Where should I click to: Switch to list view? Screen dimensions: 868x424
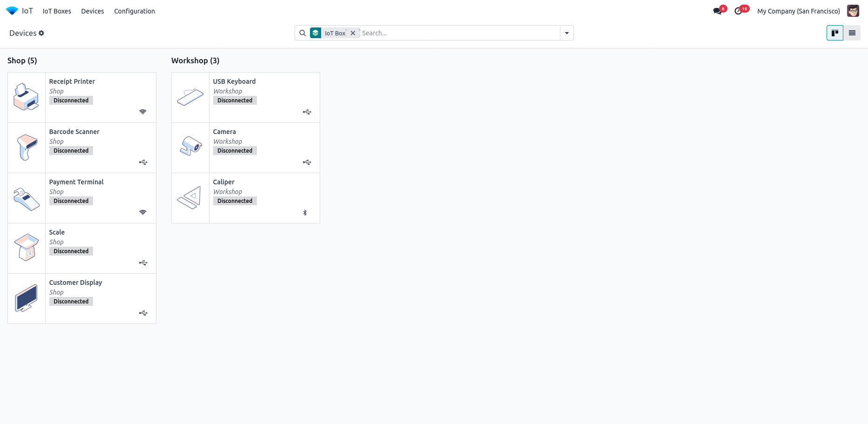tap(852, 33)
